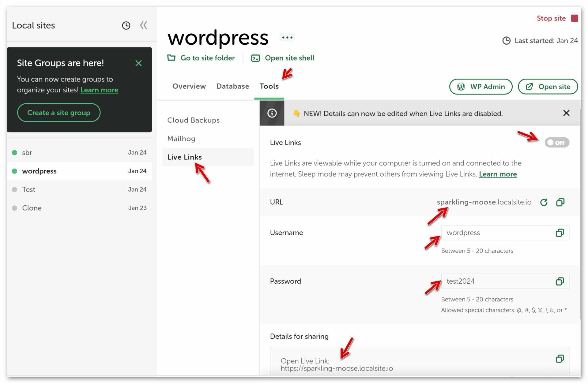Copy the Live Link URL

[x=560, y=202]
